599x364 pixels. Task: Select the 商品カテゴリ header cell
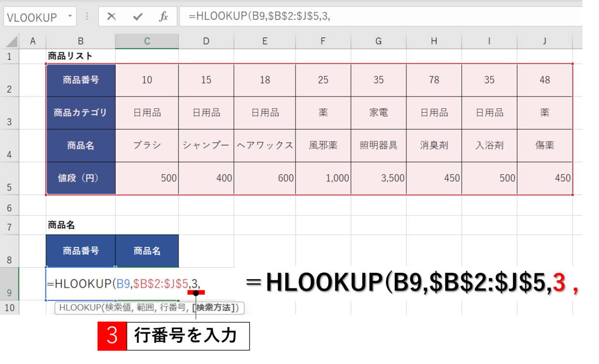pos(81,113)
